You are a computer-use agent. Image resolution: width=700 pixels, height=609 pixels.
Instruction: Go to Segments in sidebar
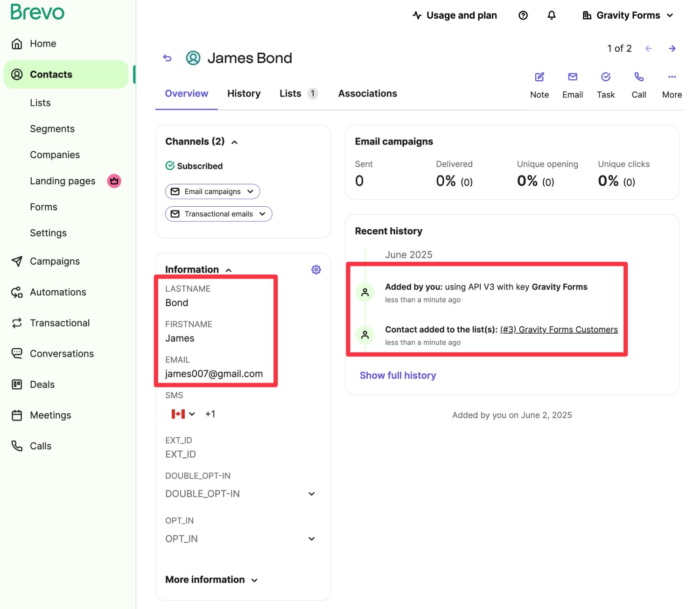(52, 129)
